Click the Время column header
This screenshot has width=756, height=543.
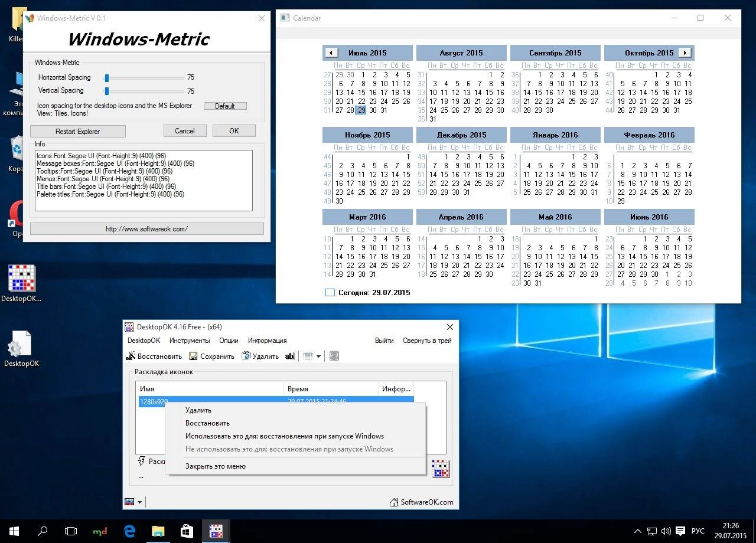coord(331,389)
